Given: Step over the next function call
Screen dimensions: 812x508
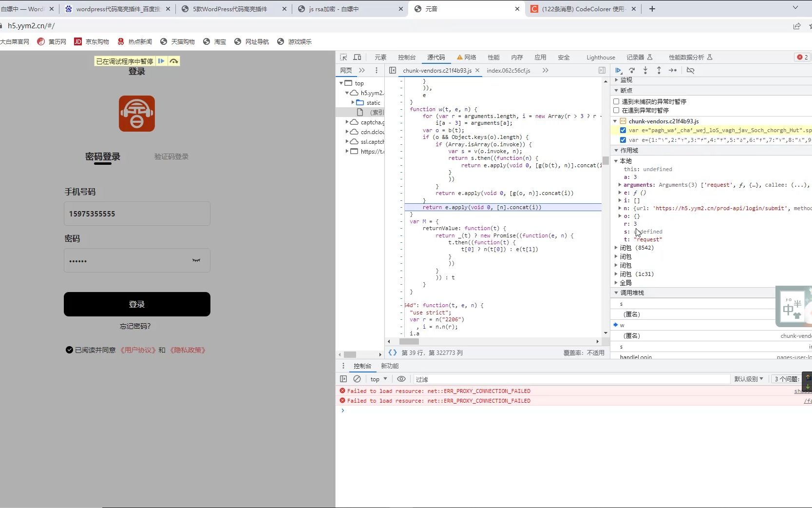Looking at the screenshot, I should point(632,70).
